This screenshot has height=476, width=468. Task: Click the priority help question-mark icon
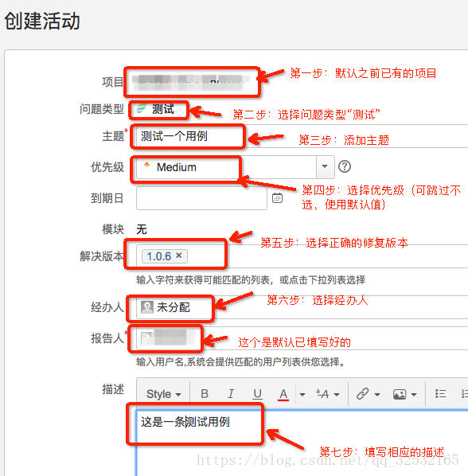(x=345, y=166)
